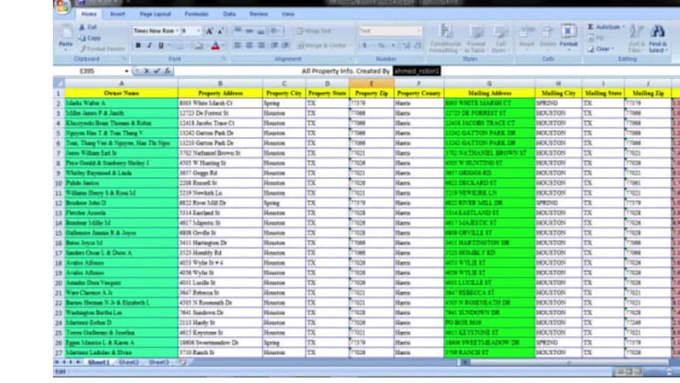Center text horizontally

[249, 45]
